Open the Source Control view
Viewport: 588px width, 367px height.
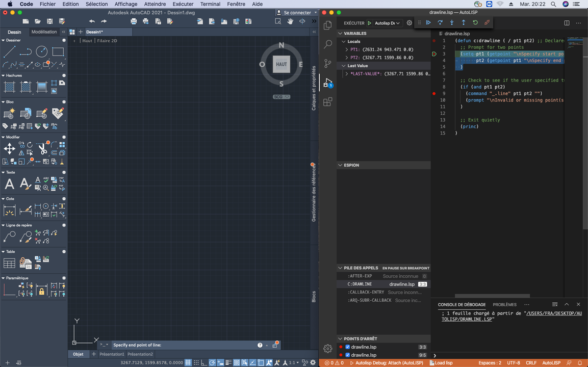328,63
